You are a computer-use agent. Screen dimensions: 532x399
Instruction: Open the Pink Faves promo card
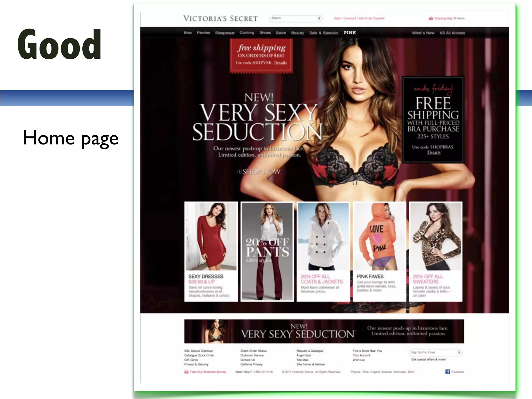click(380, 251)
